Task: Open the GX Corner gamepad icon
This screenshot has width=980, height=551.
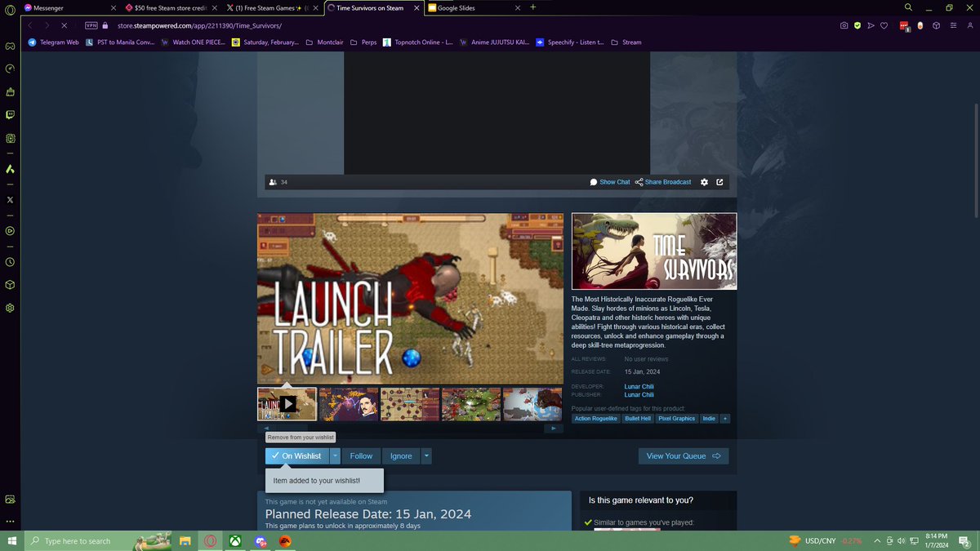Action: pos(10,47)
